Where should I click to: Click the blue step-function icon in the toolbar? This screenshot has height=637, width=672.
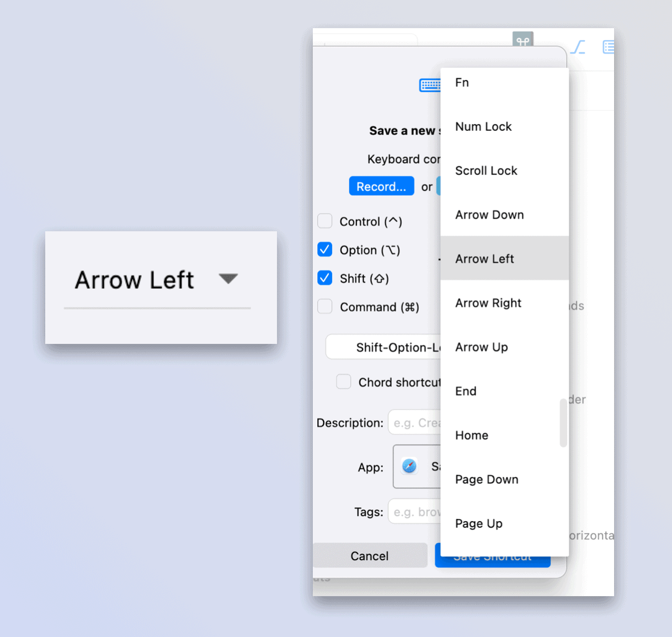tap(577, 47)
